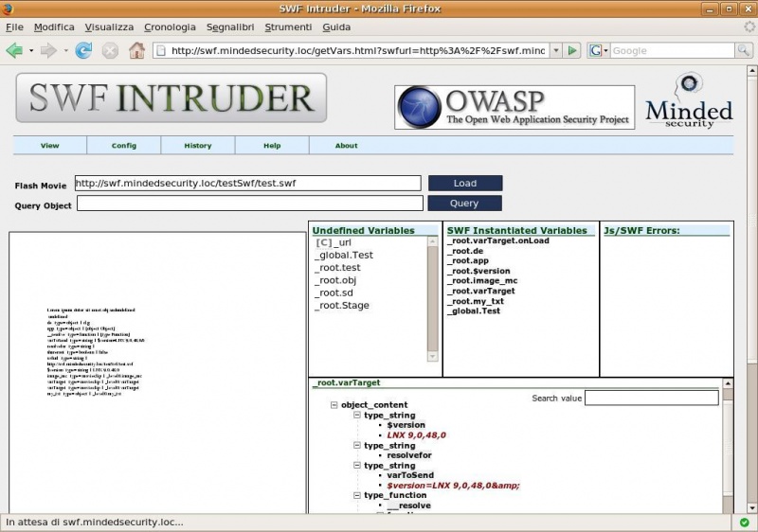
Task: Select _root.Stage undefined variable
Action: (342, 305)
